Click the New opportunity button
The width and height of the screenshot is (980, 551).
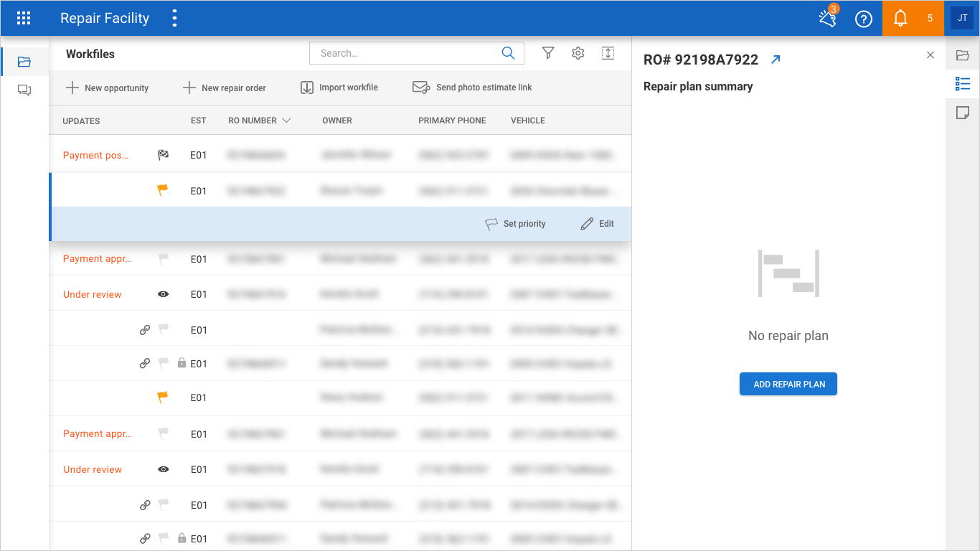click(x=107, y=88)
